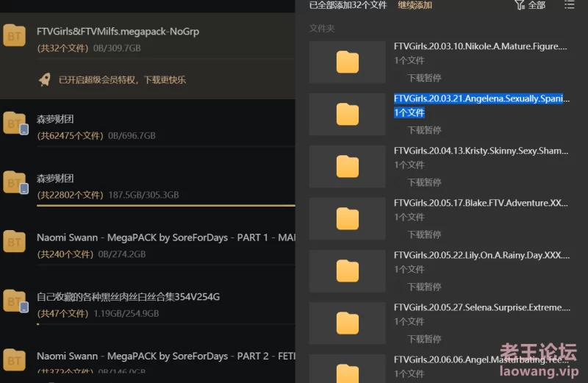
Task: Click folder icon for Kristy.Skinny.Sexy entry
Action: click(347, 166)
